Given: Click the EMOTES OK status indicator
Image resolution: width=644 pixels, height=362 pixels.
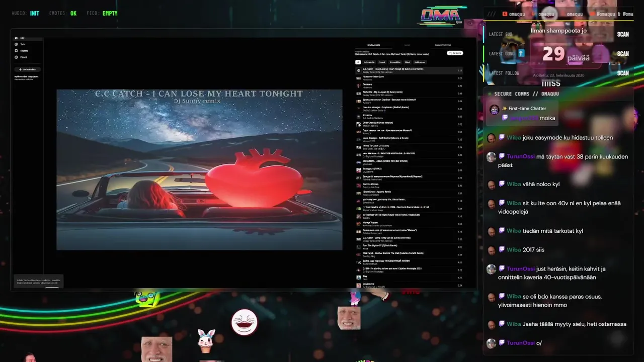Looking at the screenshot, I should click(63, 14).
